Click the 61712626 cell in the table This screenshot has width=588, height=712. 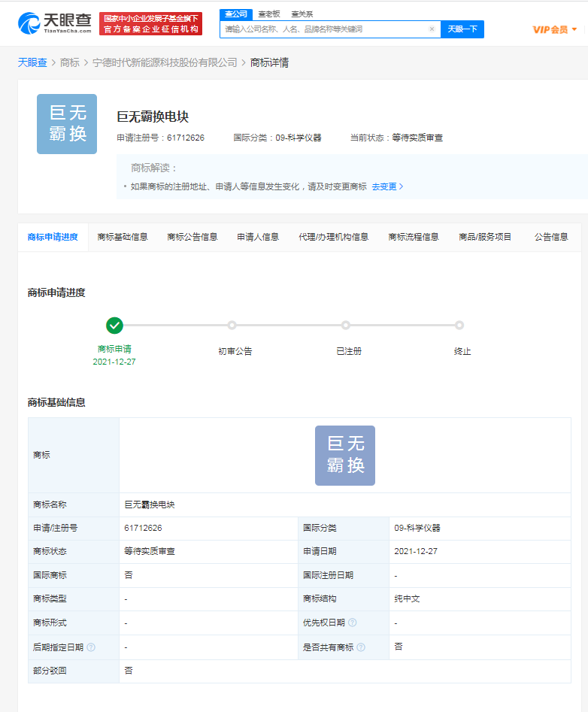[x=208, y=528]
